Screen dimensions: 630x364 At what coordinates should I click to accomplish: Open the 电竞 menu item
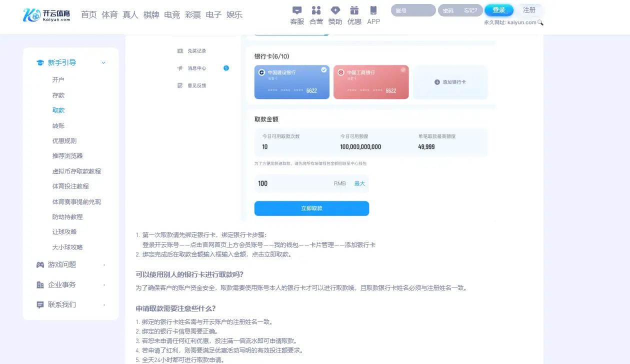pyautogui.click(x=171, y=15)
